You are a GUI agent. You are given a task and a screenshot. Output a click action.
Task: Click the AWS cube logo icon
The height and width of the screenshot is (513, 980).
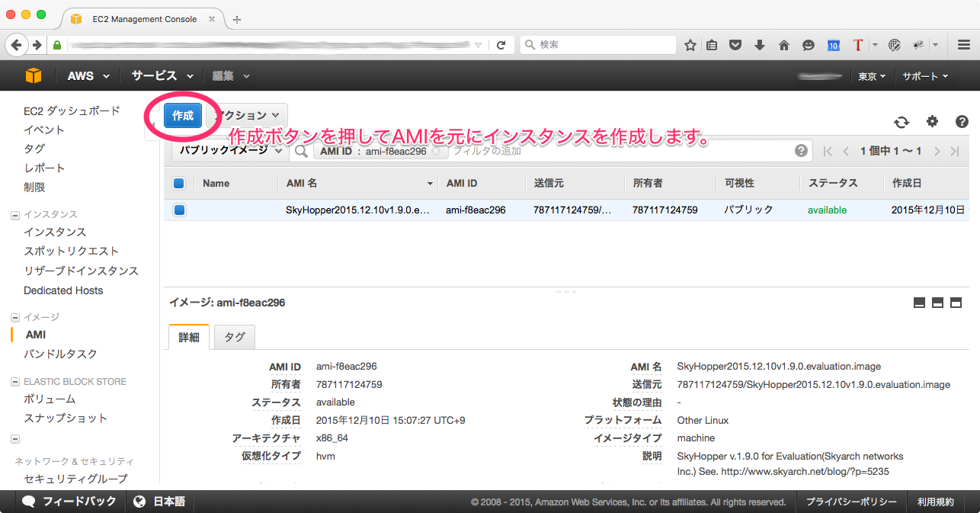coord(33,75)
